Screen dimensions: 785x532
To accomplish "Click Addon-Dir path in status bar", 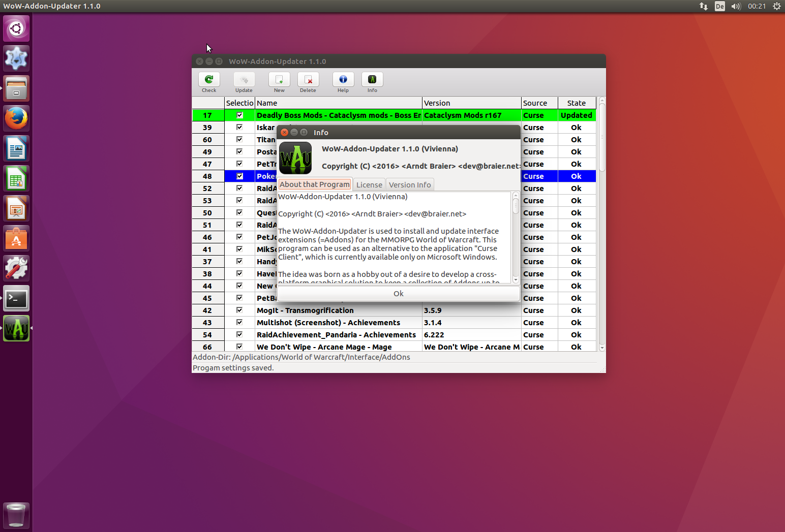I will click(301, 357).
